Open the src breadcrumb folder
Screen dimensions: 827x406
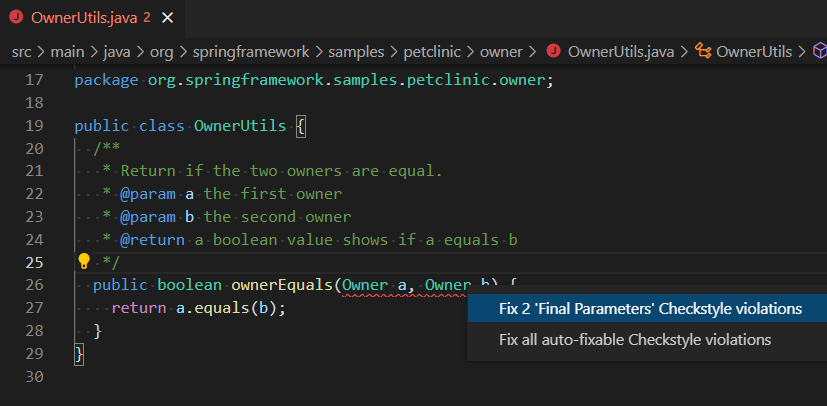click(x=24, y=52)
